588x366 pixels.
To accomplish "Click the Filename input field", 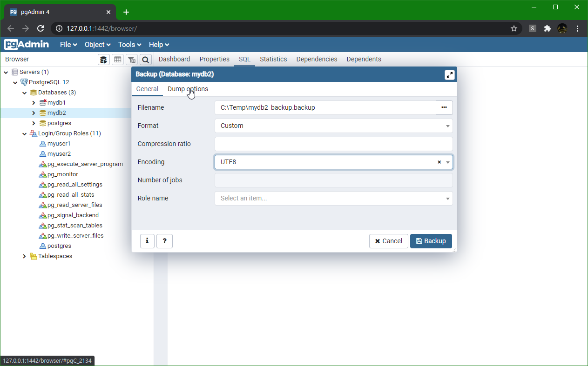I will pos(325,107).
